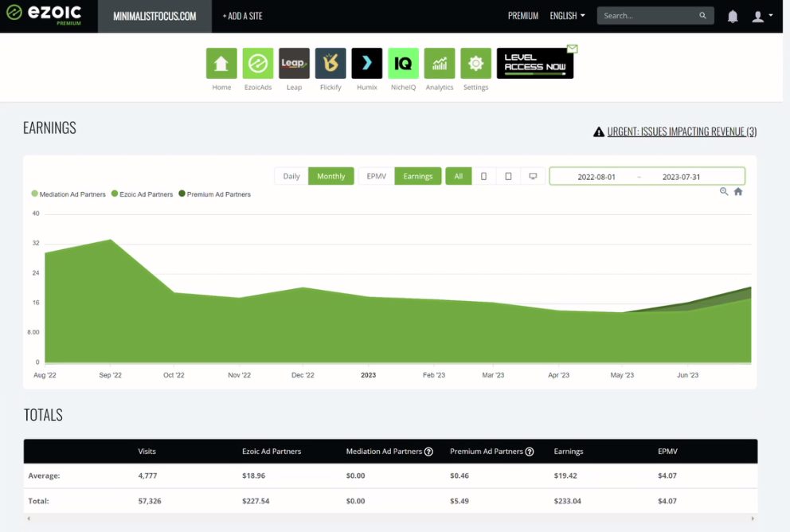Open the EzoicAds icon

258,64
